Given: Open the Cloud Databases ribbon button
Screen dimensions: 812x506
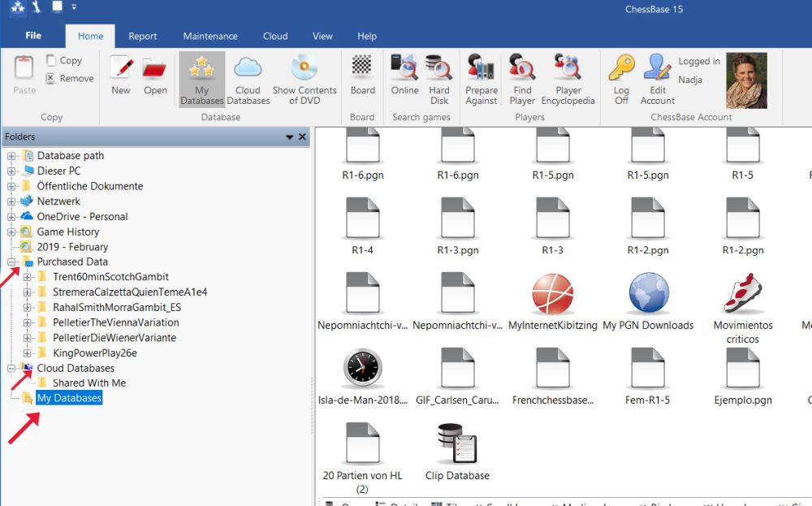Looking at the screenshot, I should pyautogui.click(x=248, y=80).
